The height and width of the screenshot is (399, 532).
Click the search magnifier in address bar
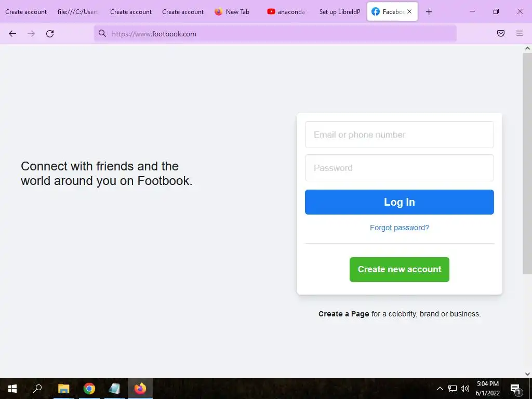point(102,33)
